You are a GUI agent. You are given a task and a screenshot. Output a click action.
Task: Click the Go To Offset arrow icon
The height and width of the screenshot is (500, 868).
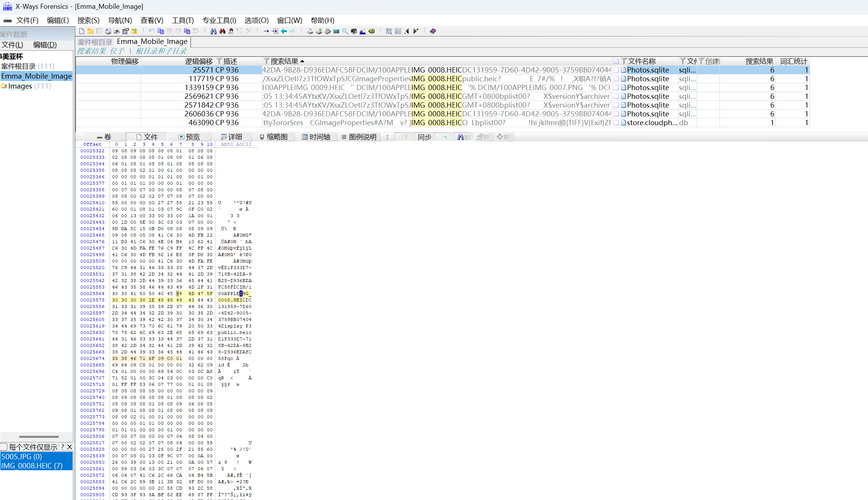[x=266, y=31]
